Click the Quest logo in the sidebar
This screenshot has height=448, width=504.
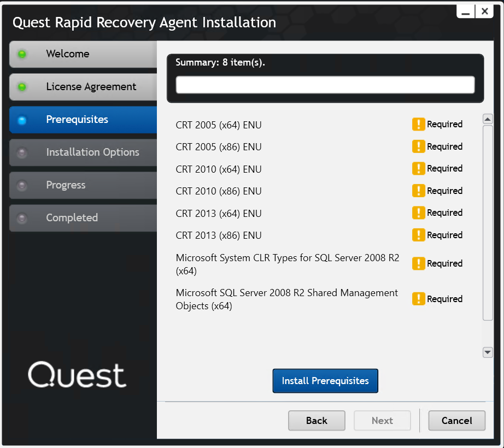click(77, 375)
